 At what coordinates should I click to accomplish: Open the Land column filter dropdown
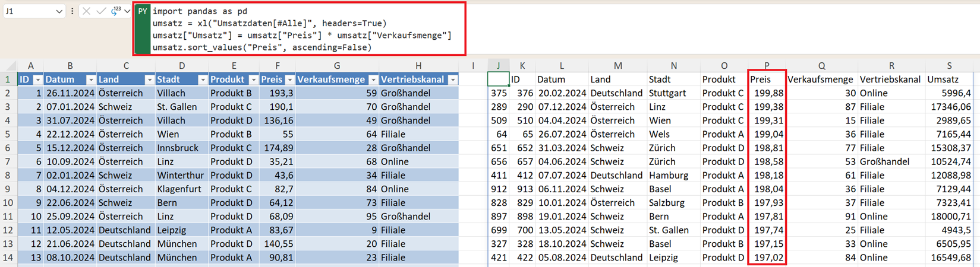(149, 80)
